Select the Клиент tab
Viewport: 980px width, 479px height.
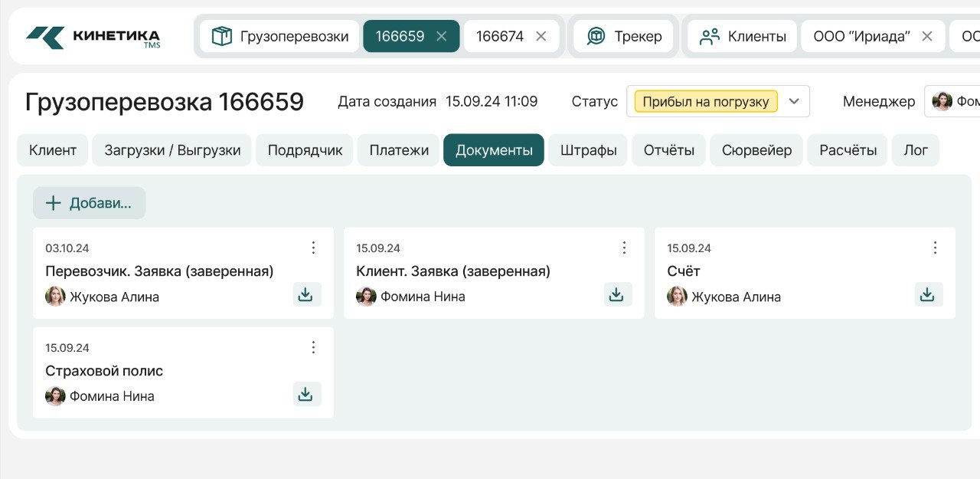click(x=53, y=150)
